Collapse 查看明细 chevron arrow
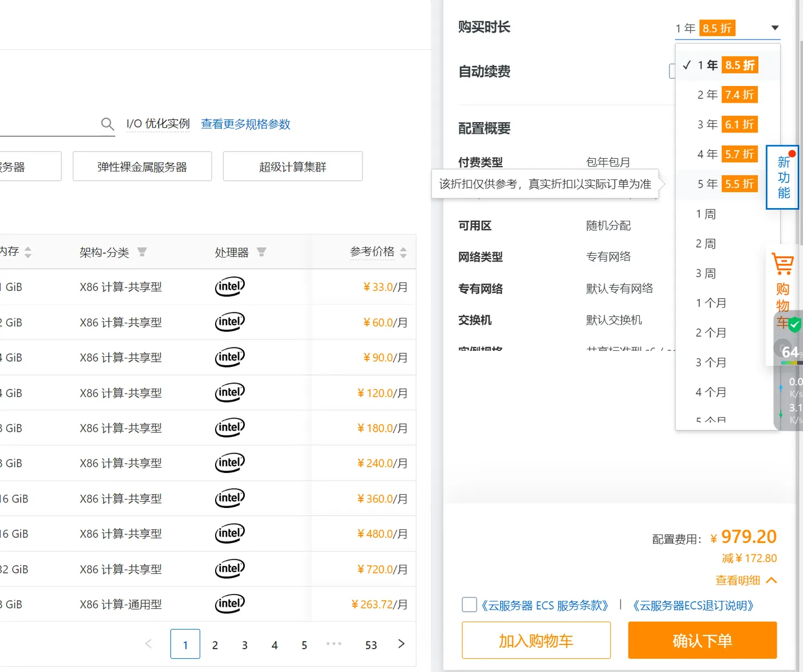This screenshot has width=803, height=672. click(771, 580)
